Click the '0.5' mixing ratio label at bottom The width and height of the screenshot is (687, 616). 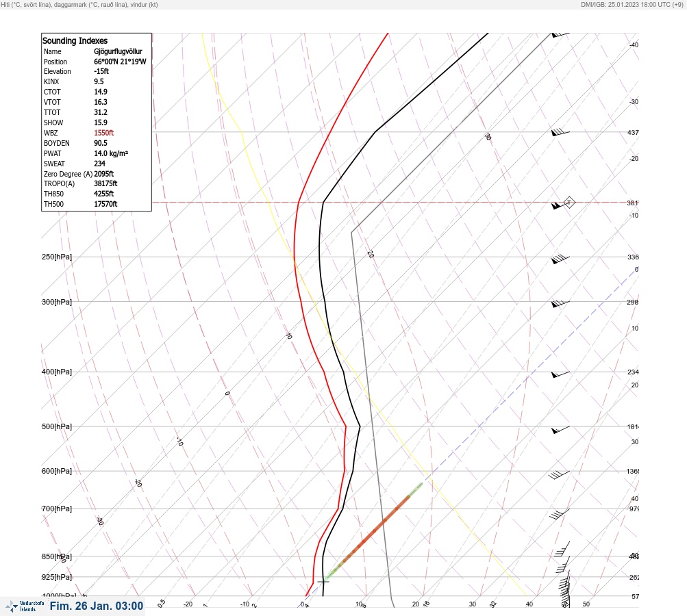point(161,603)
